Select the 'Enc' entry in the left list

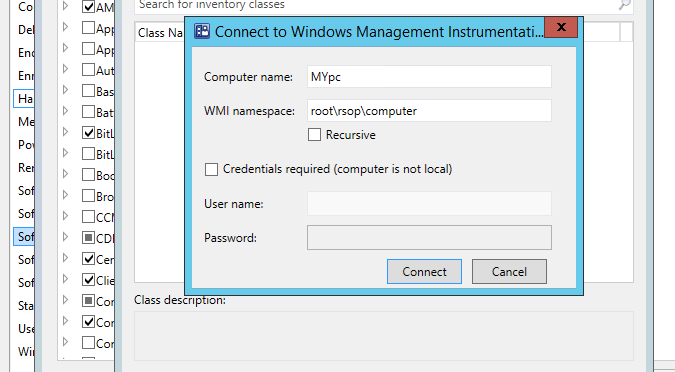[x=25, y=53]
